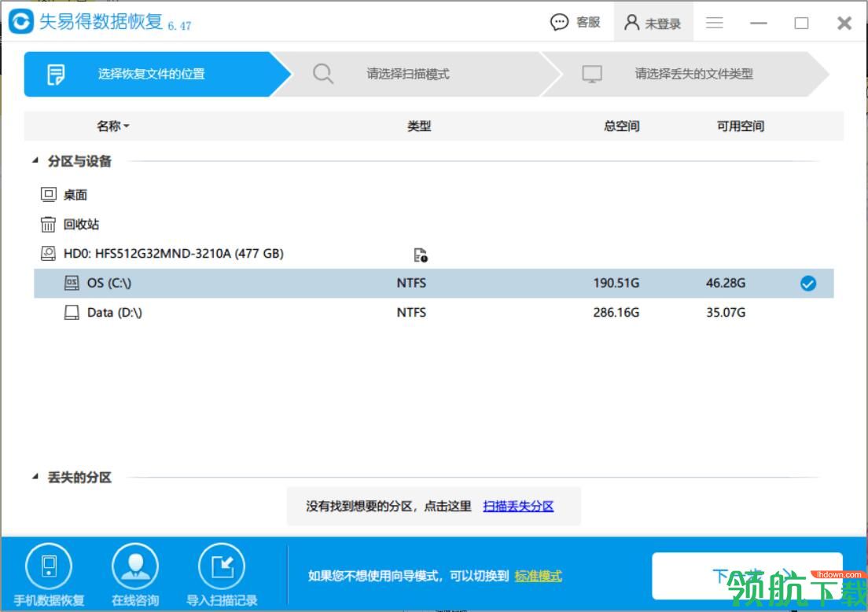868x612 pixels.
Task: Open 导入扫描记录 import scan record
Action: [222, 575]
